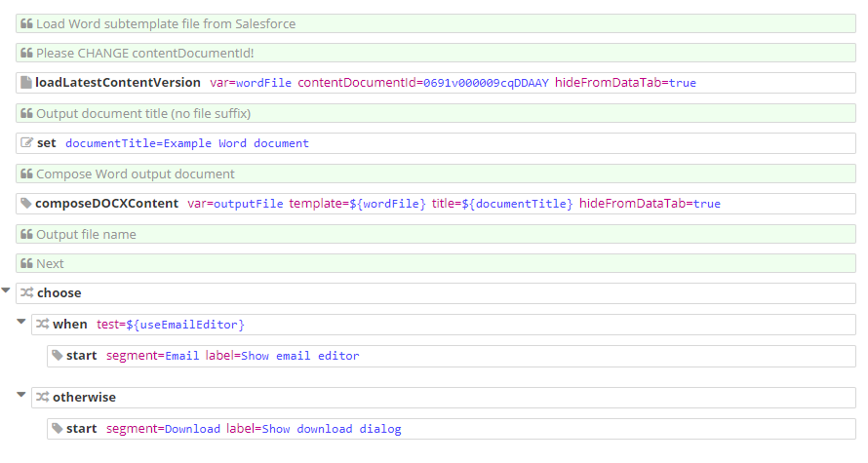Collapse the when test block

click(21, 322)
